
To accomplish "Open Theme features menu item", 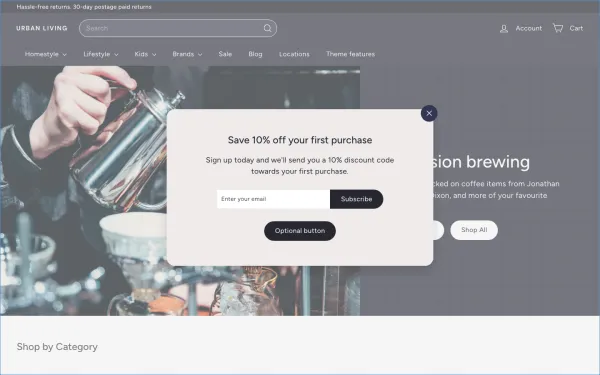I will pos(351,54).
